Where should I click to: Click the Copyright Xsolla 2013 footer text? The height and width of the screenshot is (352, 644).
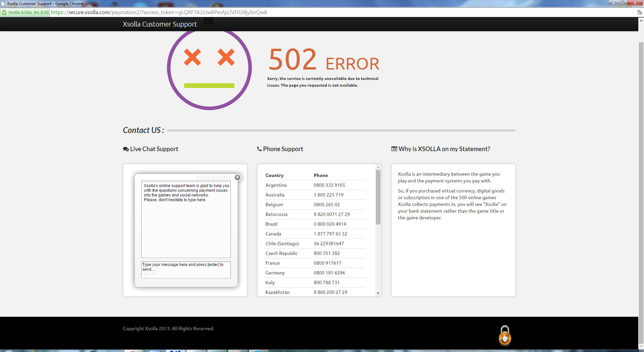168,328
